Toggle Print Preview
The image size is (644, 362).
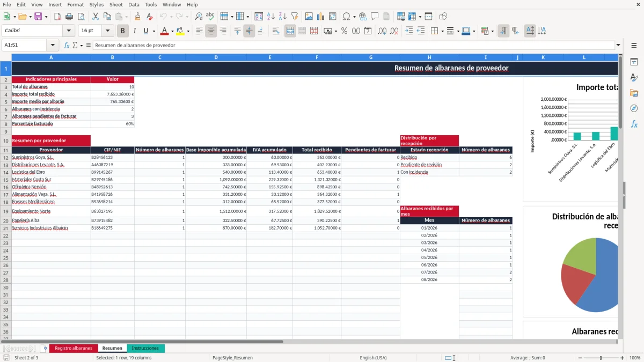coord(80,17)
